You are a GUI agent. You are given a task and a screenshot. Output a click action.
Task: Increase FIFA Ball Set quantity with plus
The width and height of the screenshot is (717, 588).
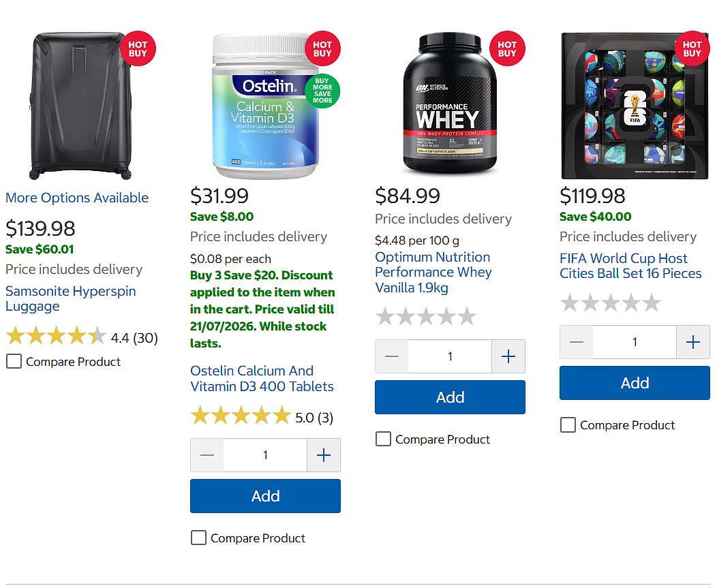(x=693, y=342)
